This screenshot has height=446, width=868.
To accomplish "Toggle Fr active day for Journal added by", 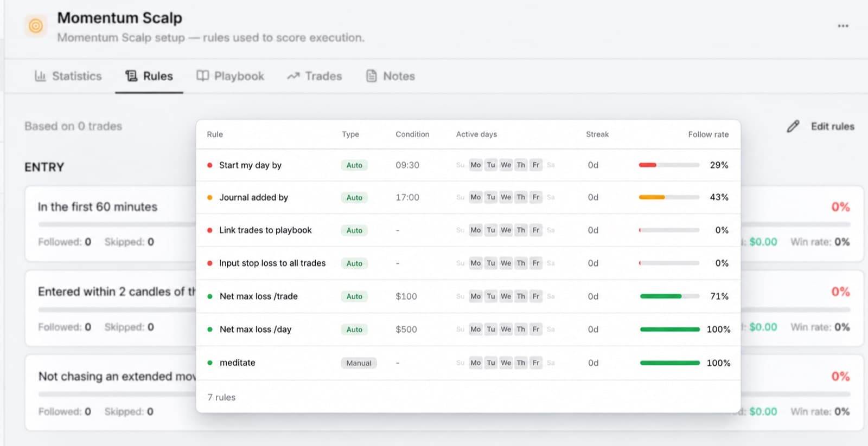I will [536, 197].
